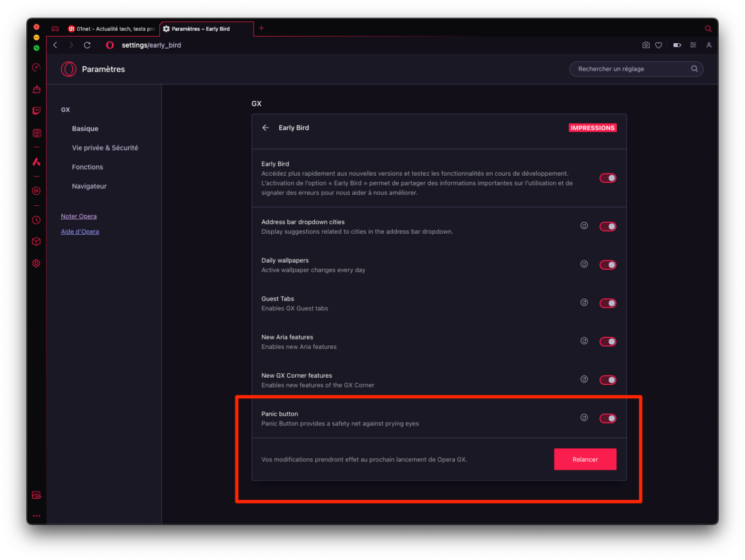Select GX category in settings sidebar

(65, 109)
